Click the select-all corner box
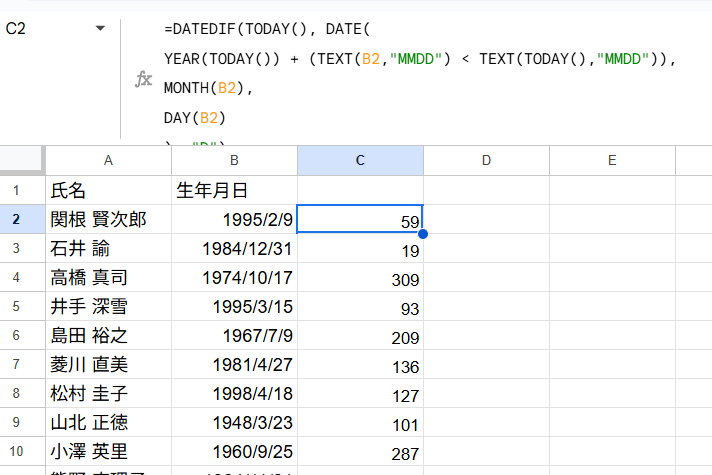Viewport: 712px width, 475px height. click(22, 160)
